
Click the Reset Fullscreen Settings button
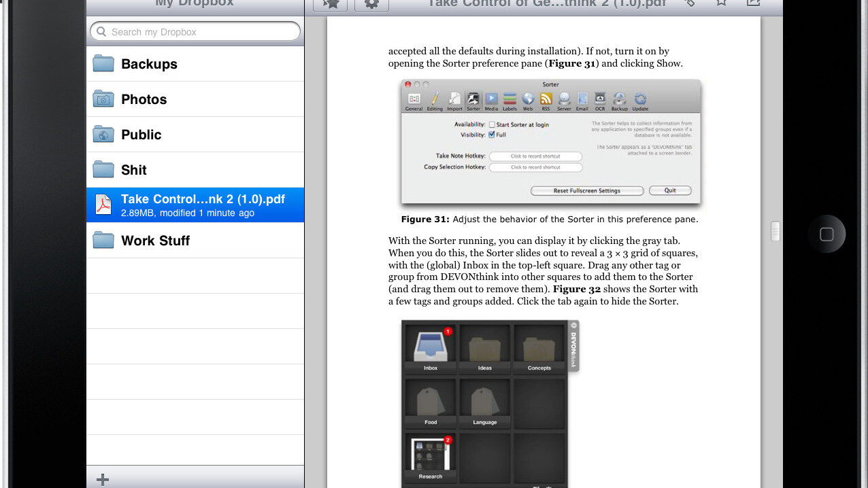click(x=586, y=191)
